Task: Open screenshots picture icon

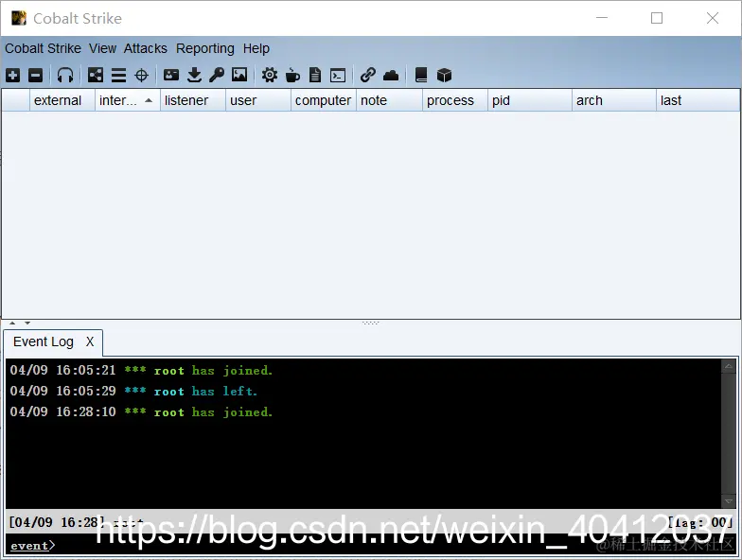Action: (239, 76)
